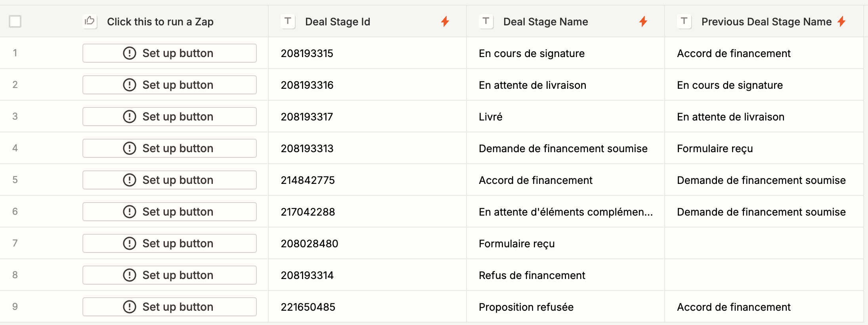The width and height of the screenshot is (868, 325).
Task: Click the empty Previous Deal Stage cell for Refus de financement
Action: pos(763,275)
